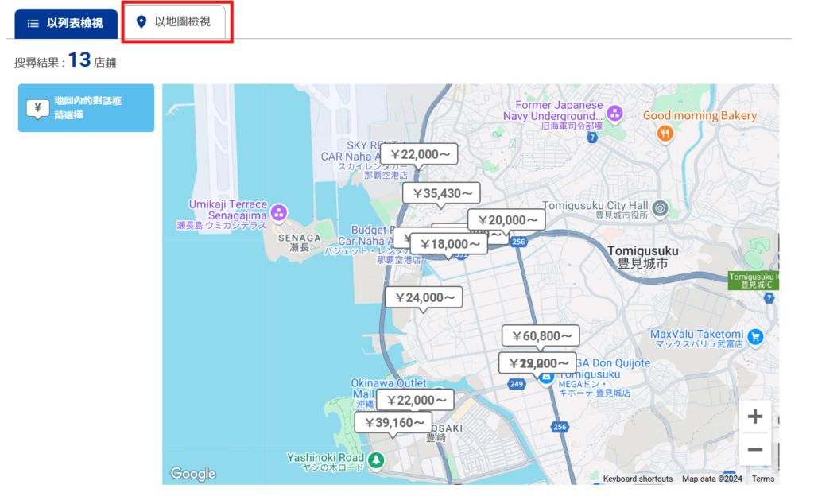Zoom in with the map plus button
The height and width of the screenshot is (504, 814).
[755, 417]
